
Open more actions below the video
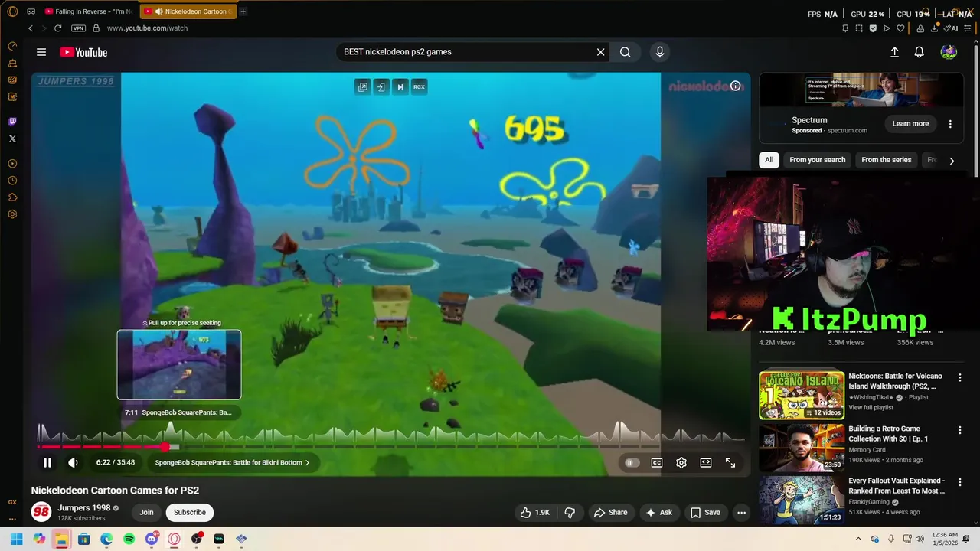741,512
